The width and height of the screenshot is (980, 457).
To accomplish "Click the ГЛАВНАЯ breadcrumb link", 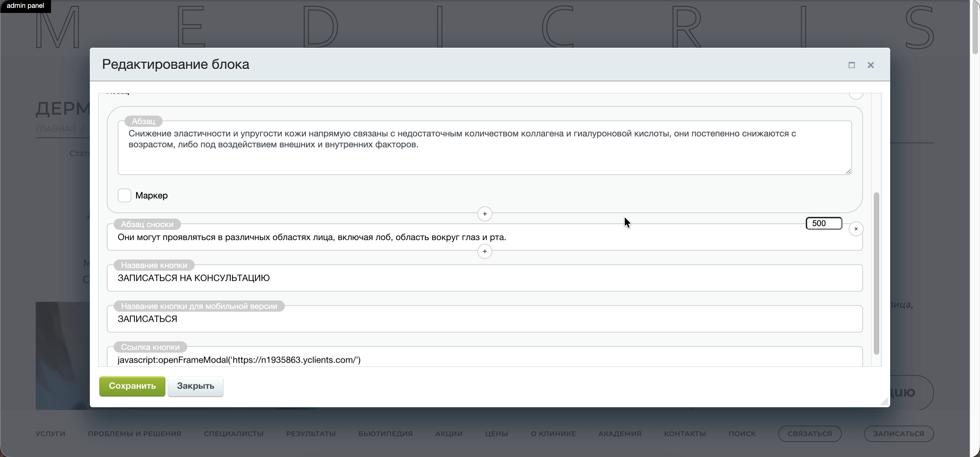I will click(55, 129).
